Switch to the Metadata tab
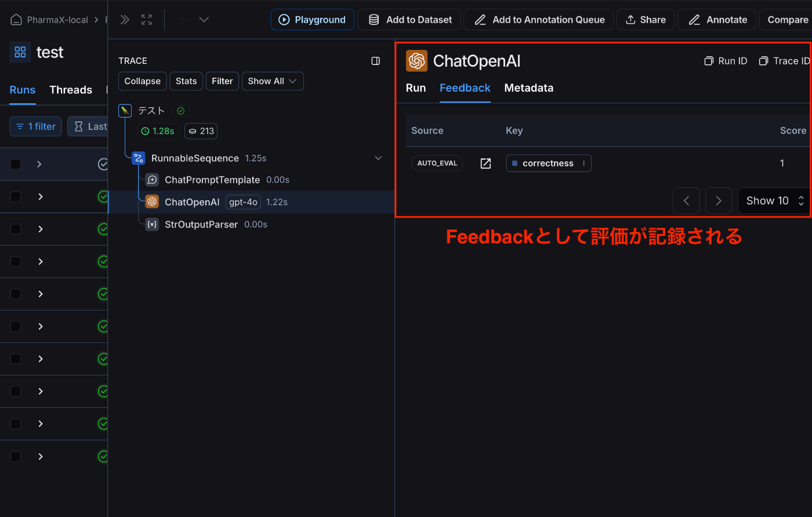Viewport: 812px width, 517px height. (529, 88)
